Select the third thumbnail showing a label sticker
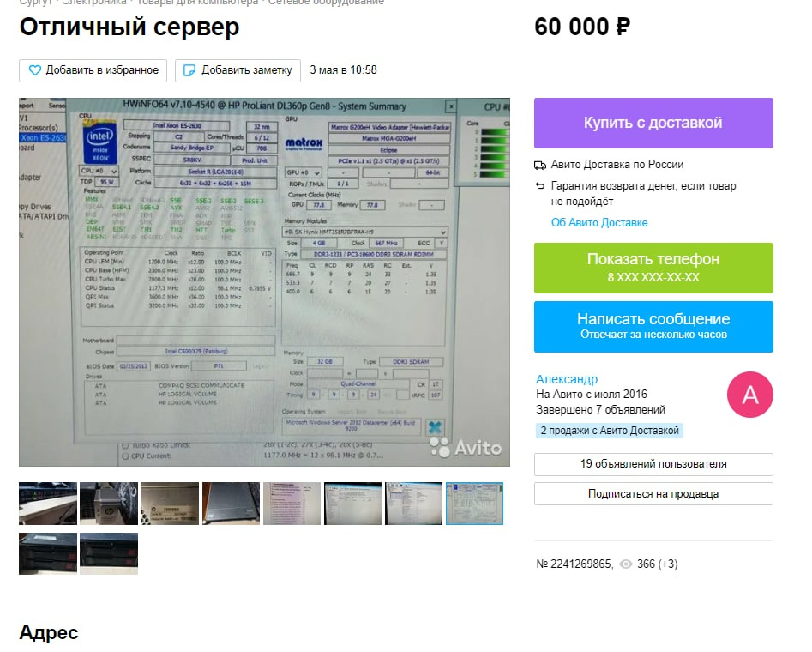Screen dimensions: 812x652 click(x=170, y=504)
